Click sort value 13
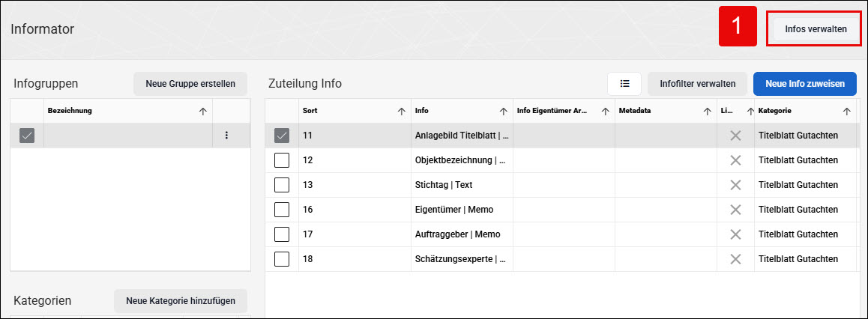The height and width of the screenshot is (319, 868). coord(308,185)
